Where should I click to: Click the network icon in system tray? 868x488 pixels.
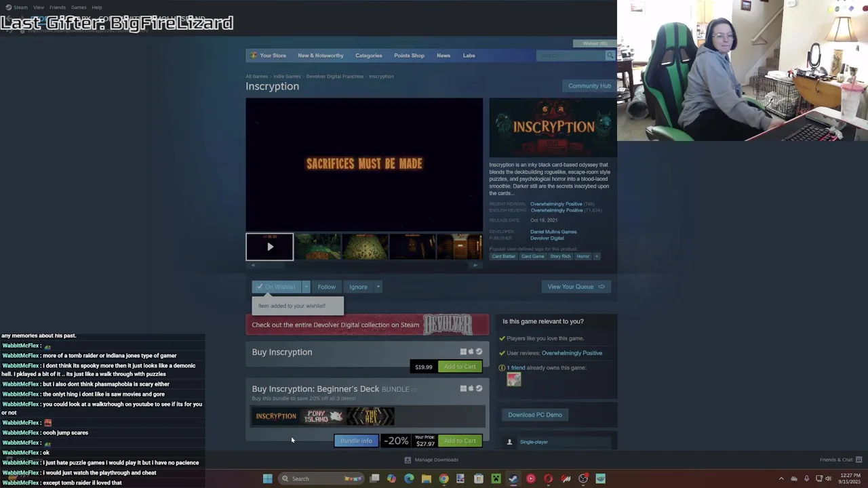[819, 479]
